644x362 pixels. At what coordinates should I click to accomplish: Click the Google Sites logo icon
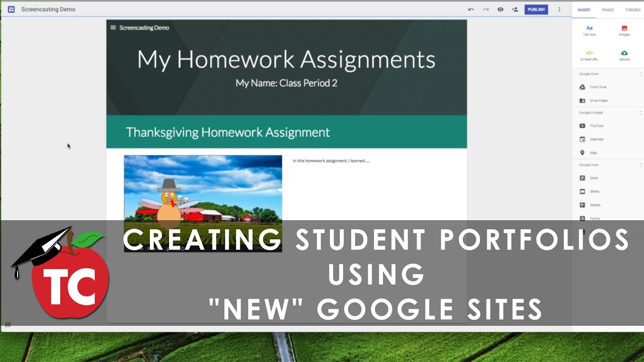[11, 10]
